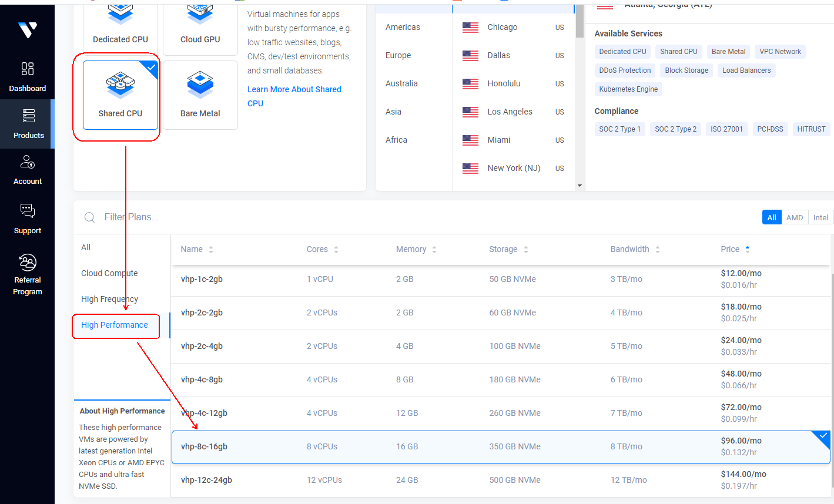This screenshot has height=504, width=834.
Task: Open the Referral Program sidebar icon
Action: pyautogui.click(x=28, y=262)
